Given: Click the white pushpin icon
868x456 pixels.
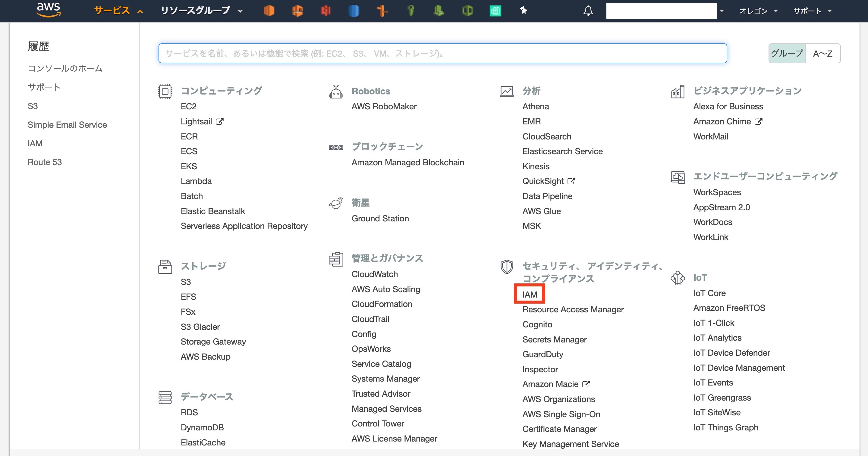Looking at the screenshot, I should pos(523,11).
